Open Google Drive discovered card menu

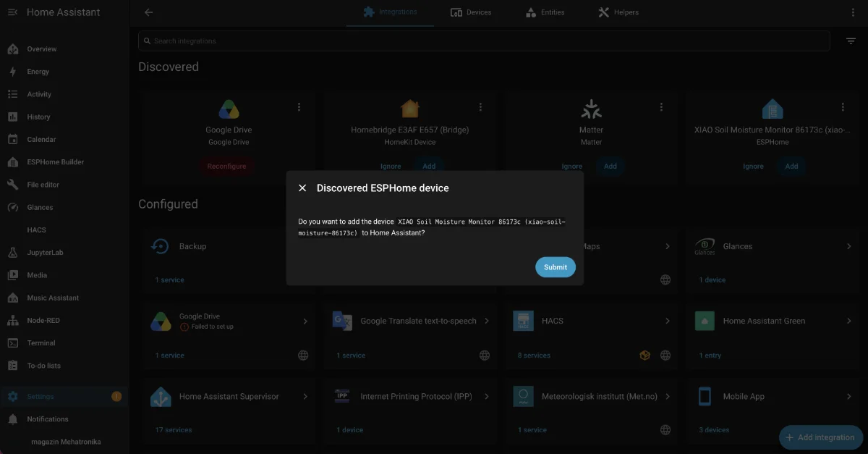coord(299,107)
